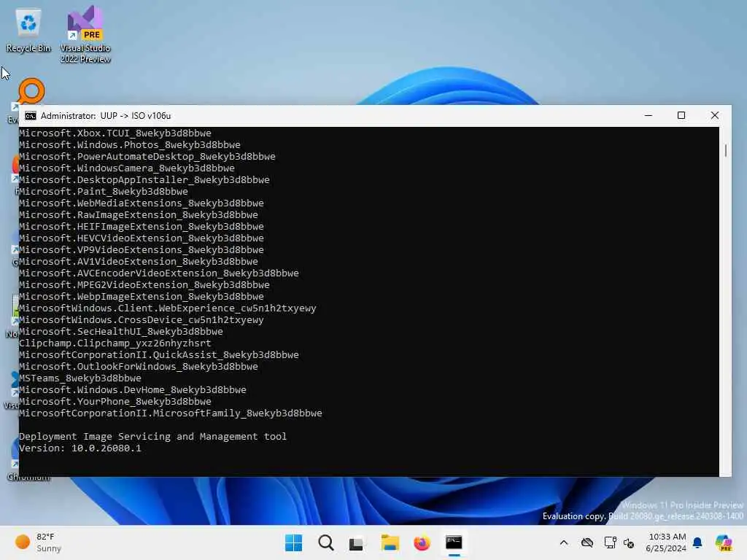The width and height of the screenshot is (747, 560).
Task: Open the Recycle Bin desktop icon
Action: pyautogui.click(x=28, y=31)
